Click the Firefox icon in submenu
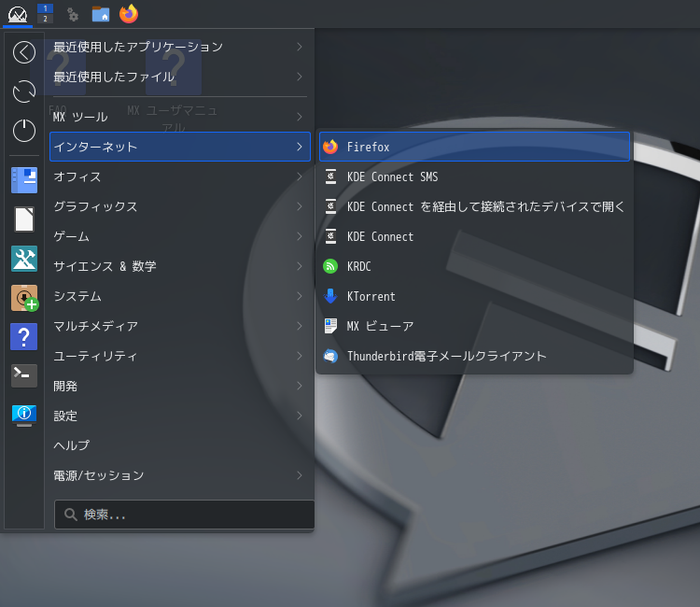Screen dimensions: 700x607 pos(330,147)
